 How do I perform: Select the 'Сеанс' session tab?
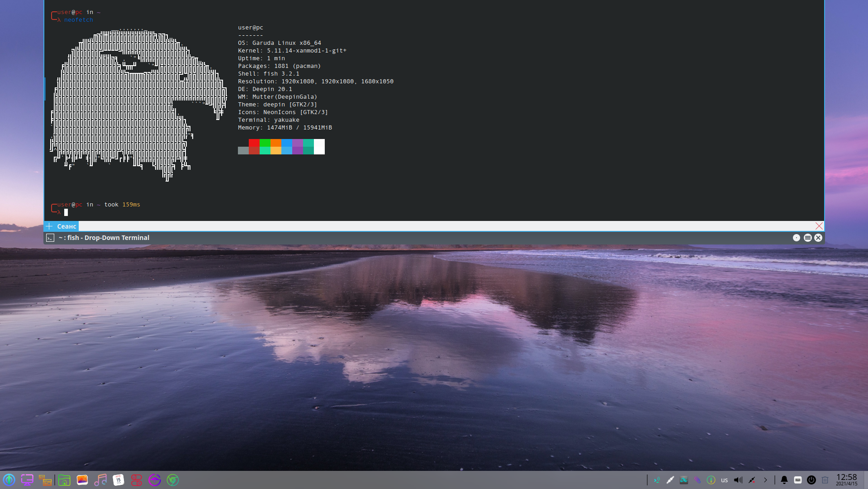(66, 226)
